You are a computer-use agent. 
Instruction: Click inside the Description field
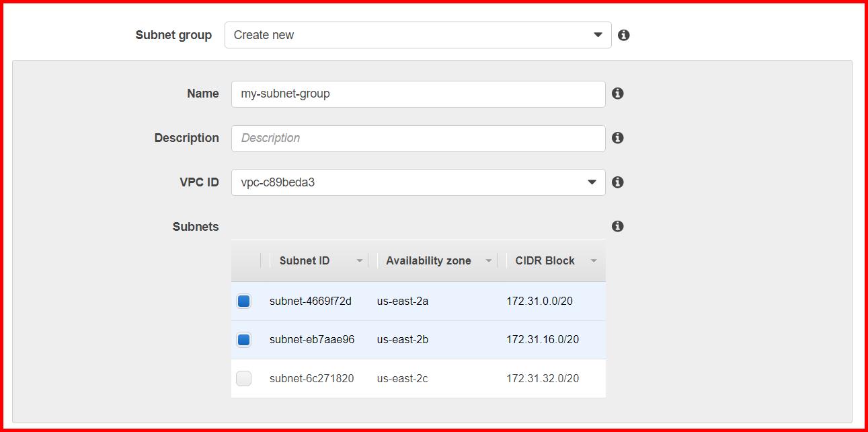click(x=417, y=138)
